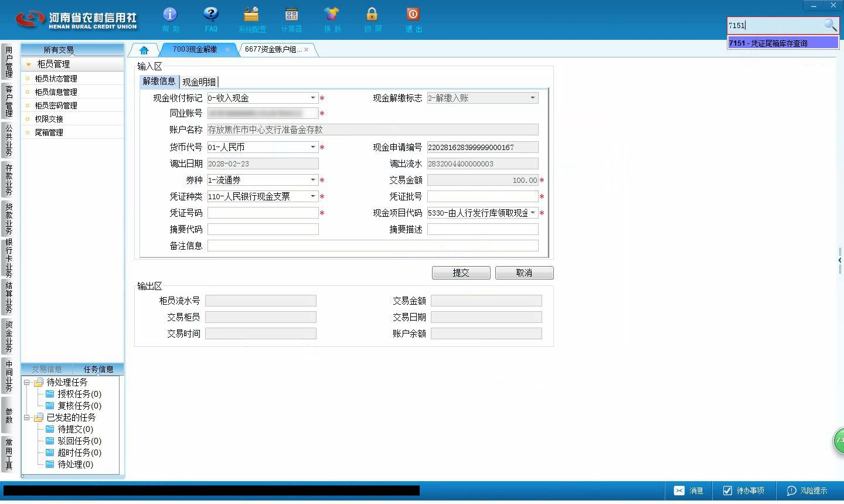844x504 pixels.
Task: Open the 券种 dropdown
Action: 313,180
